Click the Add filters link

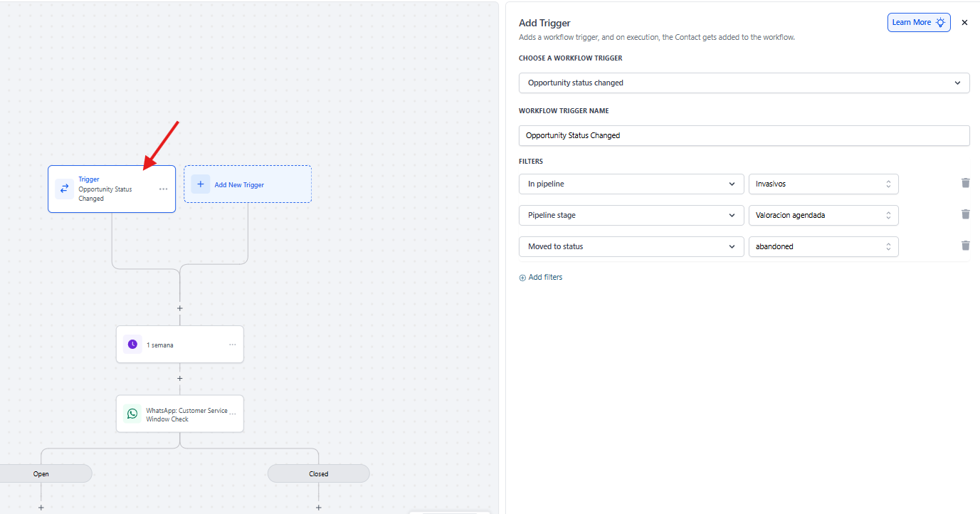(541, 278)
